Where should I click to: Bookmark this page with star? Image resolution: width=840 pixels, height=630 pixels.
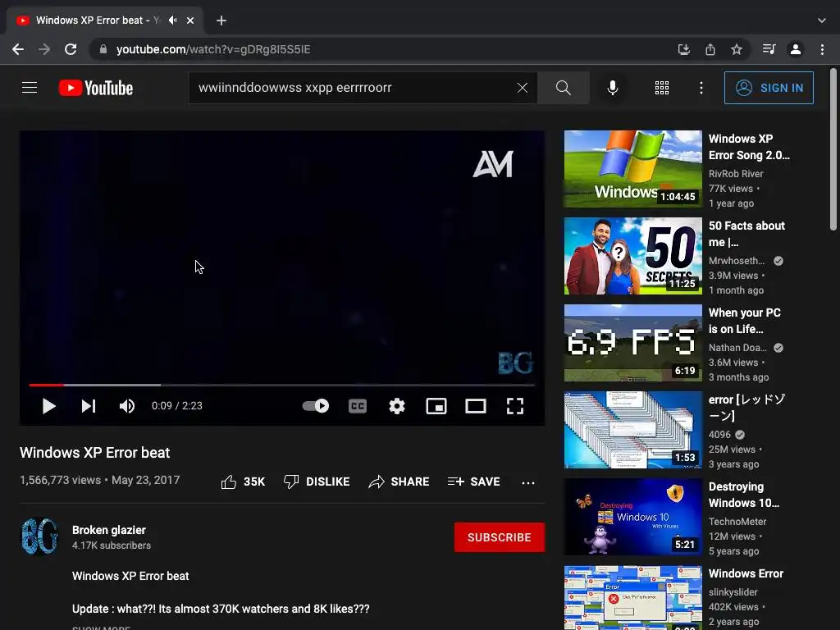737,49
